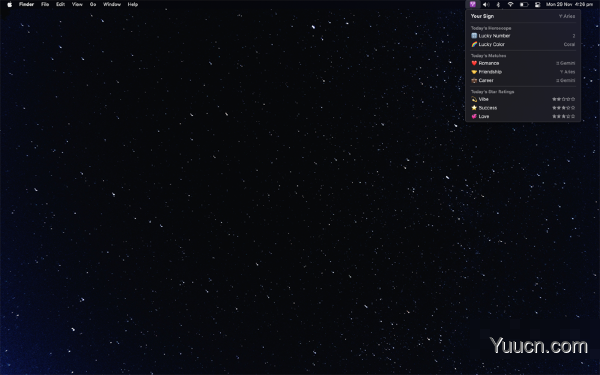Image resolution: width=600 pixels, height=375 pixels.
Task: Select the Lucky Number item
Action: pos(523,36)
